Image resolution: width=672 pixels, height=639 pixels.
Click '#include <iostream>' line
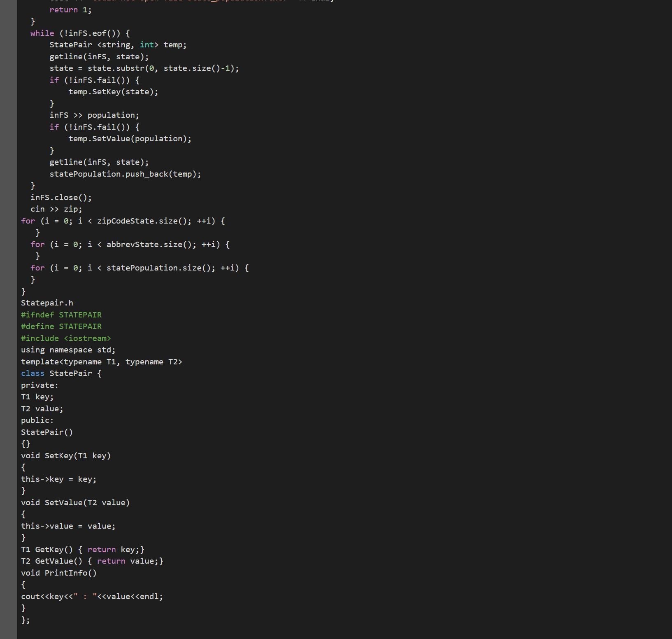tap(66, 338)
